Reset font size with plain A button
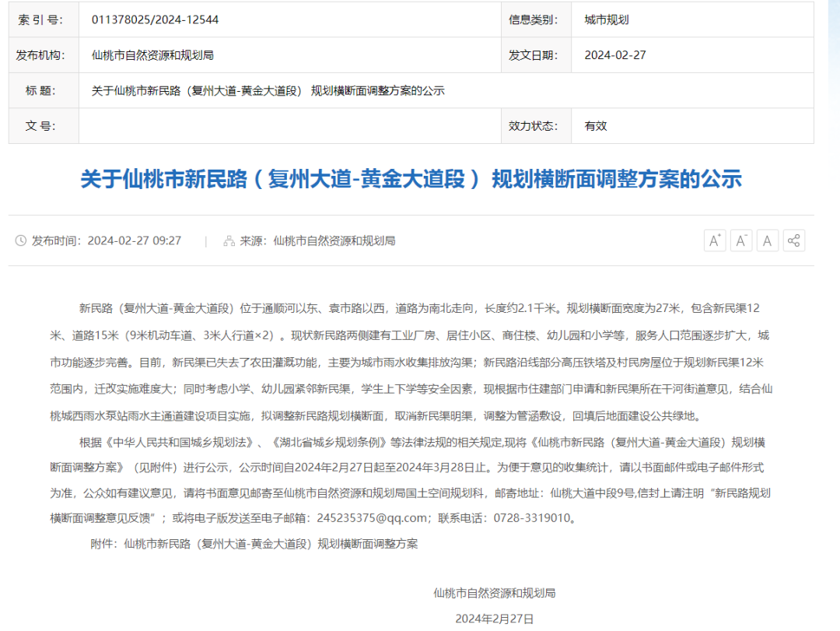 (767, 240)
